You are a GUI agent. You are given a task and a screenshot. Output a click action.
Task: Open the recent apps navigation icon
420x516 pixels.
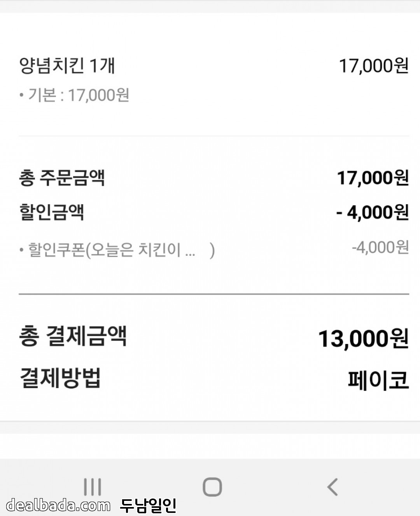pyautogui.click(x=93, y=487)
